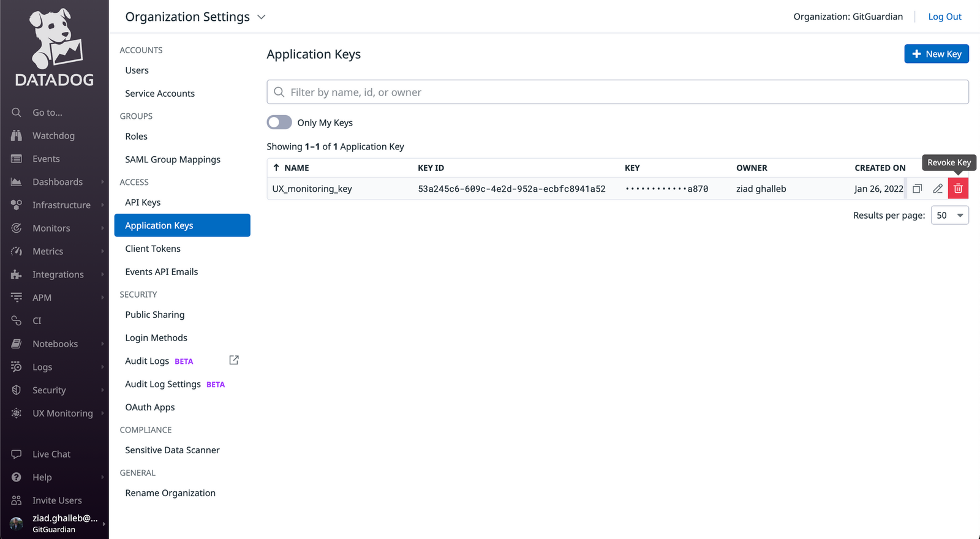Expand the APM submenu arrow
The width and height of the screenshot is (980, 539).
tap(102, 297)
